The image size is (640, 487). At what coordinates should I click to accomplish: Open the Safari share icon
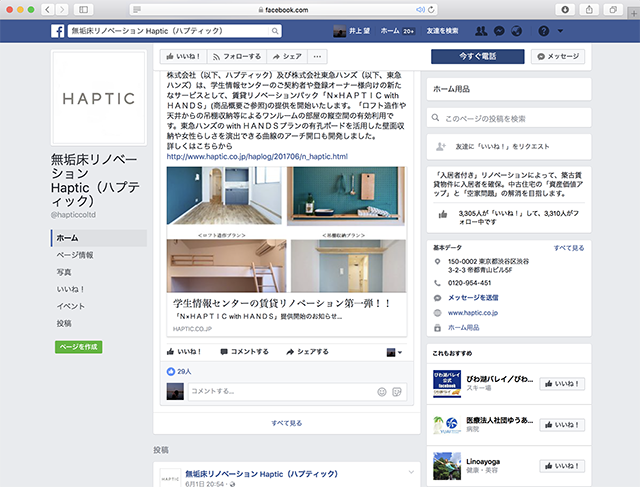click(589, 9)
